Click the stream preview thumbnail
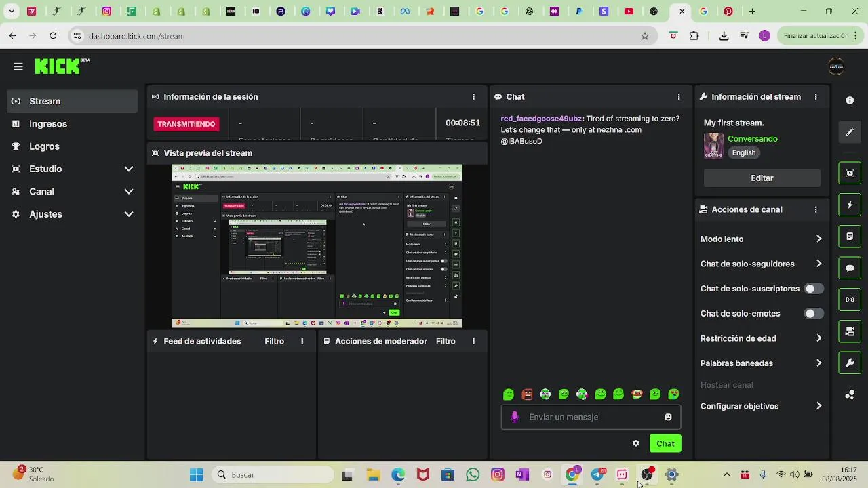 coord(317,246)
